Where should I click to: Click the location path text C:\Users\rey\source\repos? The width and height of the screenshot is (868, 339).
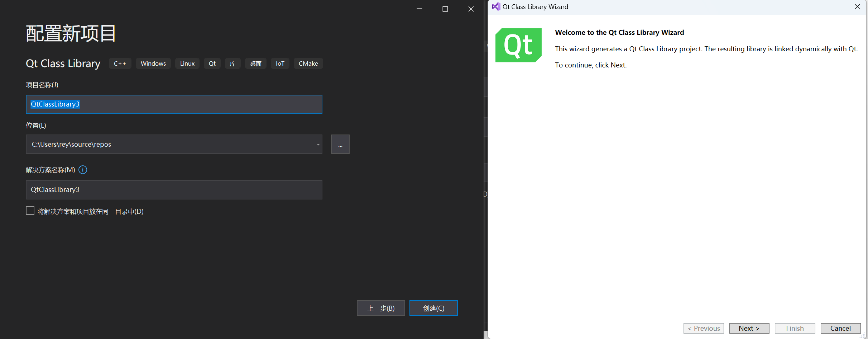coord(71,144)
